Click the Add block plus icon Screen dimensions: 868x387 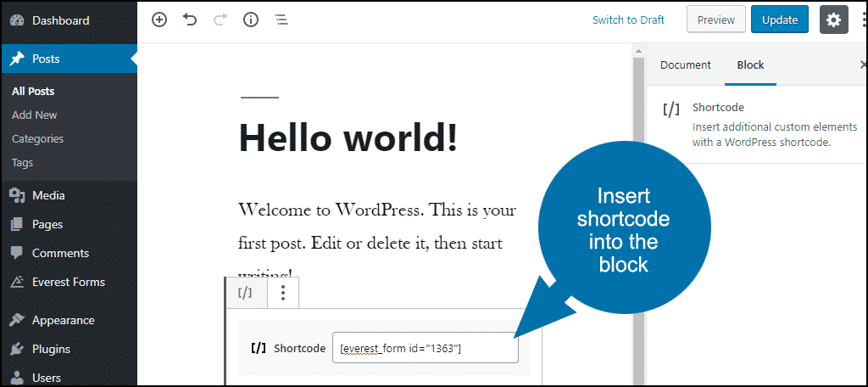[x=159, y=20]
